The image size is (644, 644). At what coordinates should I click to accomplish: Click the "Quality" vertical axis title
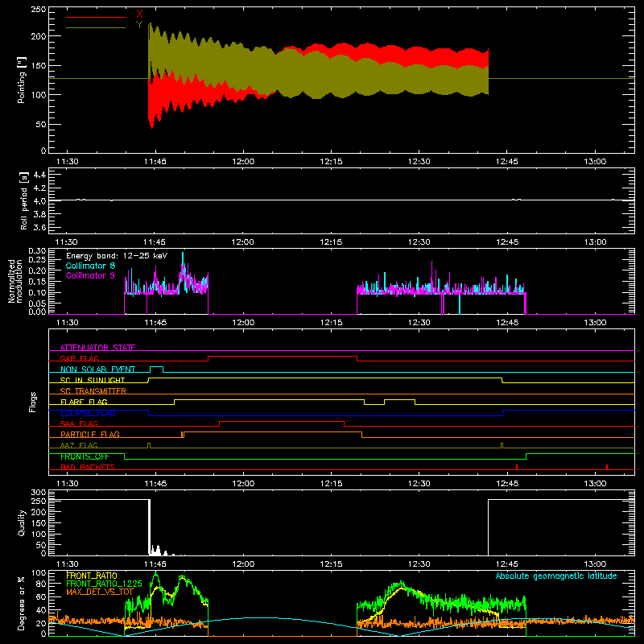[22, 522]
